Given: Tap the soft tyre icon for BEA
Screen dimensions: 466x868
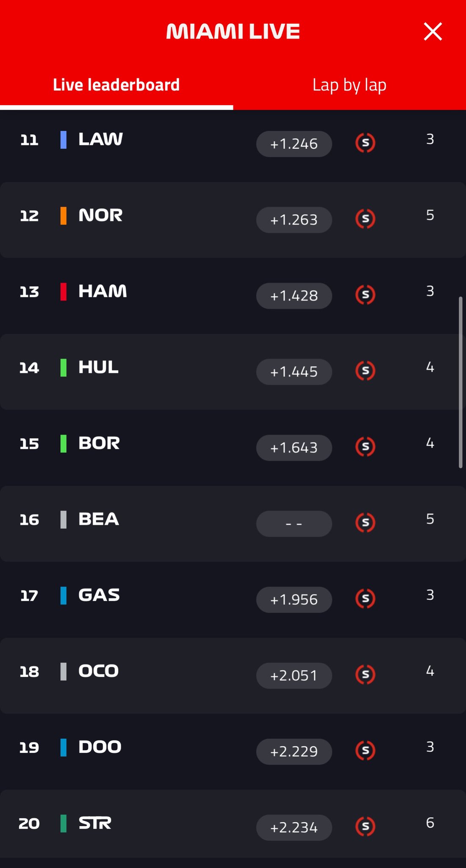Looking at the screenshot, I should pyautogui.click(x=365, y=523).
